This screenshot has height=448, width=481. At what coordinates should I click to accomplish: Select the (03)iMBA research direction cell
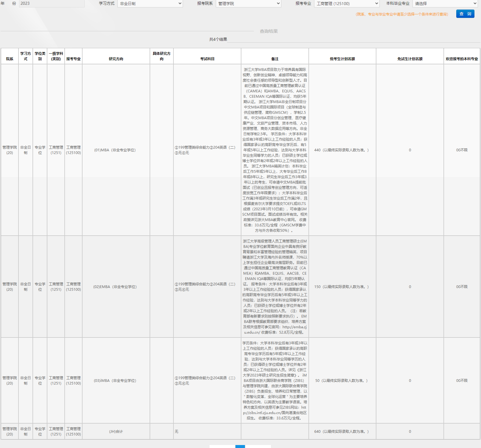(x=115, y=381)
